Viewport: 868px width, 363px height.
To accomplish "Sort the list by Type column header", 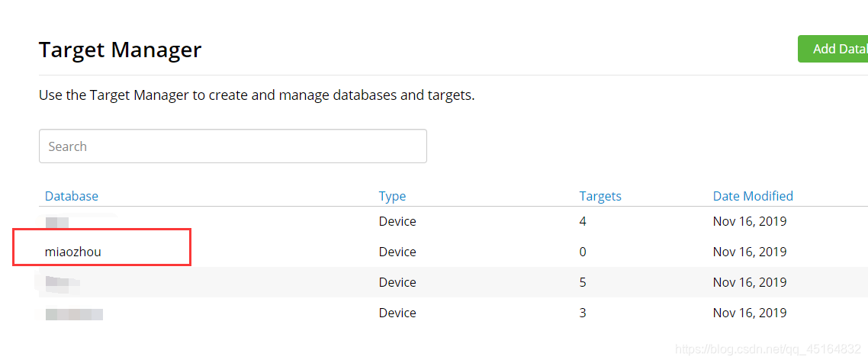I will pyautogui.click(x=392, y=196).
